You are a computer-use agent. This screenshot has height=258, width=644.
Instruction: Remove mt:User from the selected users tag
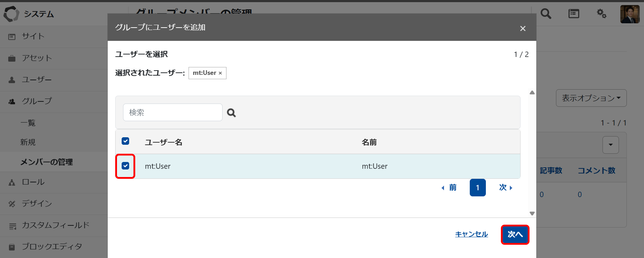pos(220,73)
